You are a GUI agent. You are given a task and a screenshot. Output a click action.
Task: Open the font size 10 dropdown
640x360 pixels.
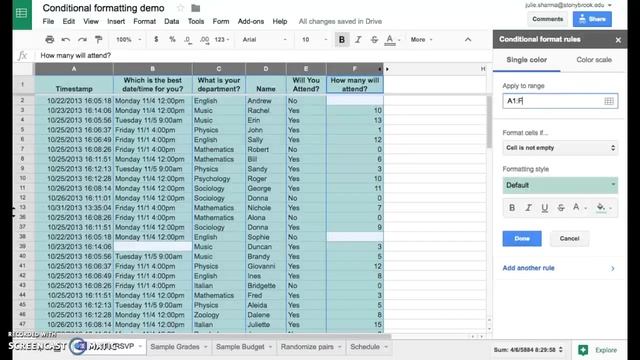pyautogui.click(x=314, y=40)
